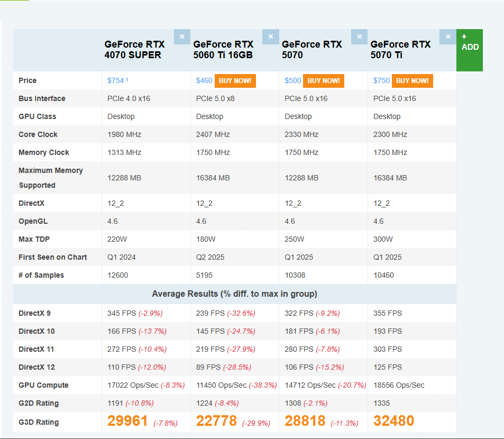Click the 32480 G3D Rating score
Image resolution: width=504 pixels, height=439 pixels.
pyautogui.click(x=393, y=421)
